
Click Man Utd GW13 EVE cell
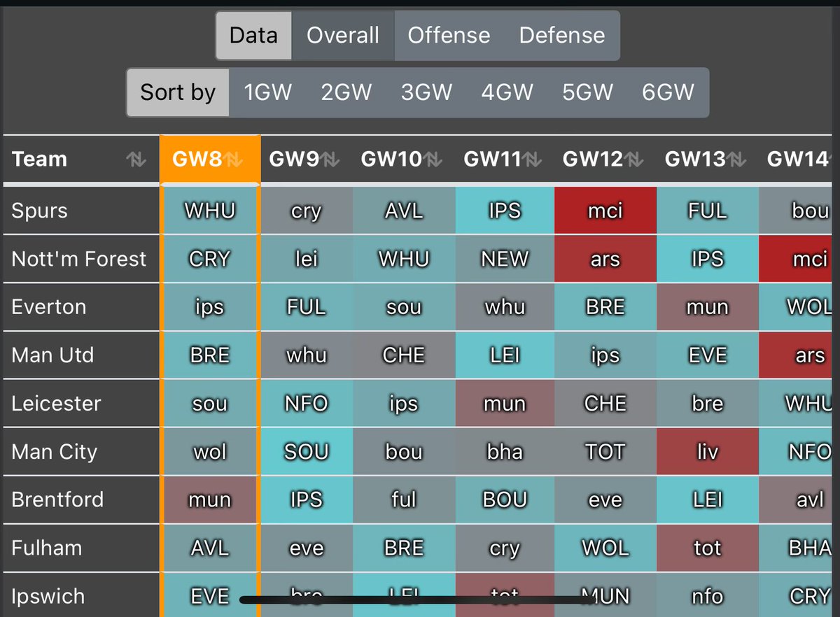[708, 355]
